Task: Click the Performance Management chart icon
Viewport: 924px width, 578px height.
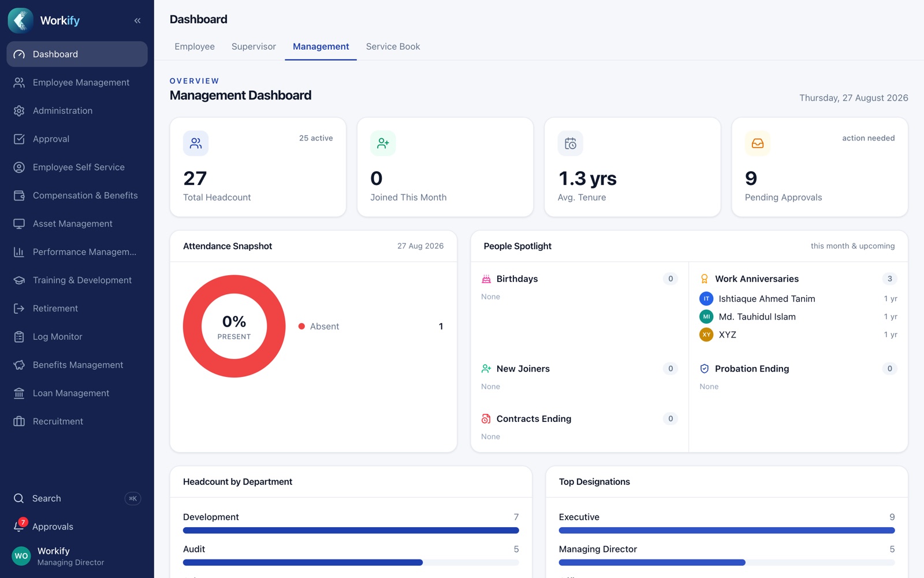Action: point(19,252)
